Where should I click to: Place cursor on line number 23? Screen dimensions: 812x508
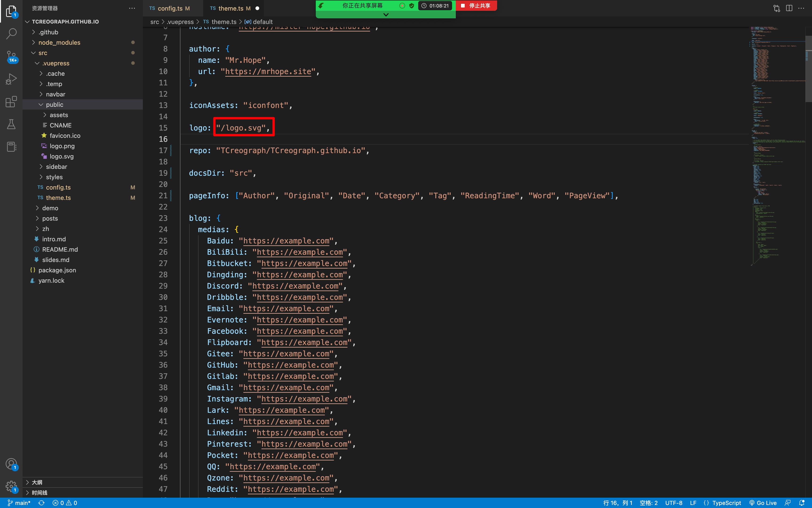pos(163,218)
